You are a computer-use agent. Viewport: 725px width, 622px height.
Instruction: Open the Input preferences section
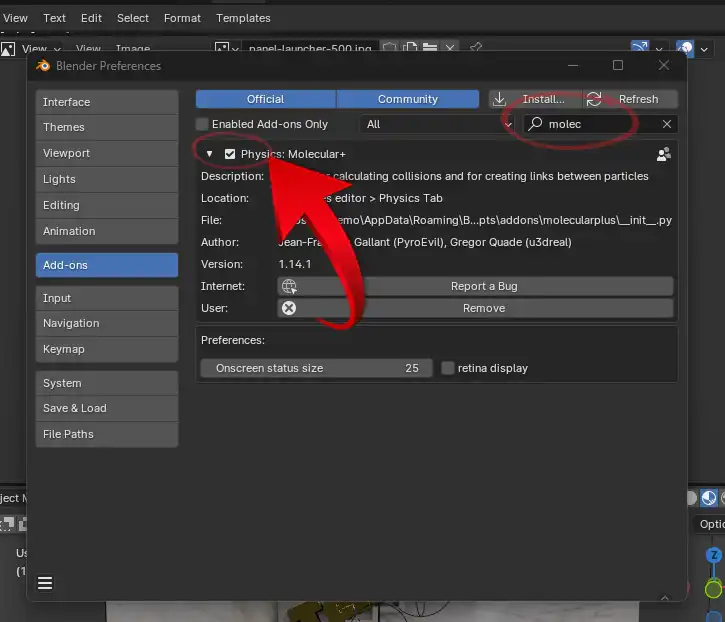[107, 298]
